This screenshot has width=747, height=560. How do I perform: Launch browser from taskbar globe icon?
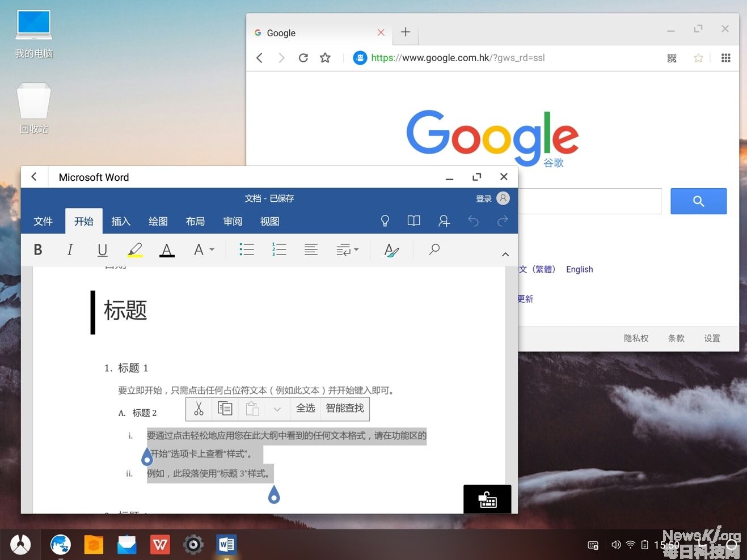pyautogui.click(x=60, y=545)
